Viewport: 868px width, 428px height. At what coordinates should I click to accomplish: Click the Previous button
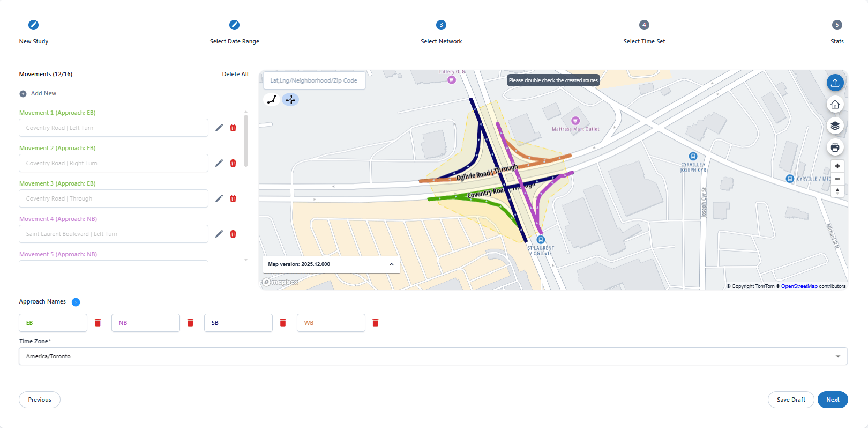click(x=40, y=400)
